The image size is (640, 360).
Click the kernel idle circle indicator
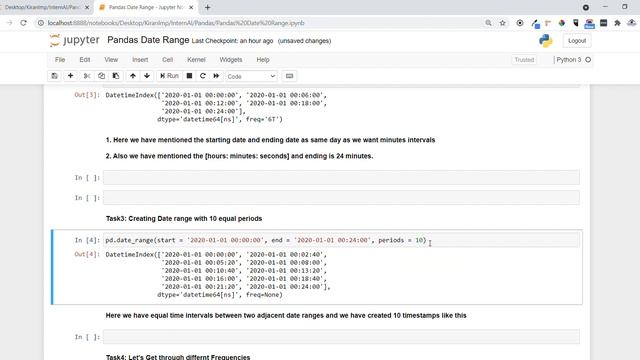[588, 60]
